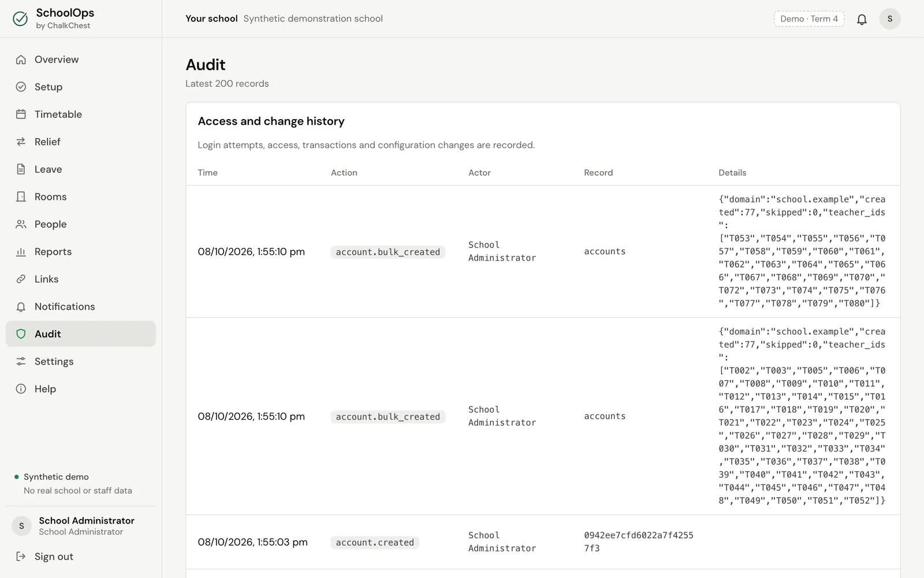The image size is (924, 578).
Task: Select the account.created action tag
Action: pyautogui.click(x=375, y=542)
